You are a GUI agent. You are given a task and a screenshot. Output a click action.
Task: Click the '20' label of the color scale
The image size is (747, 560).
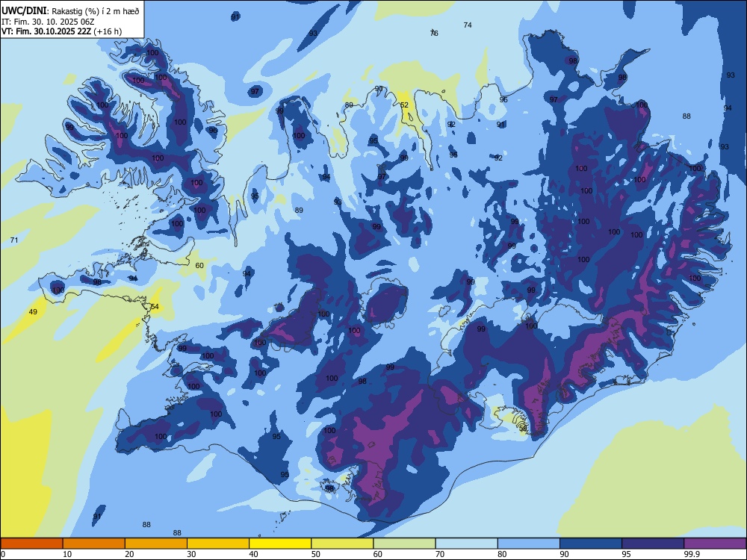tap(129, 554)
